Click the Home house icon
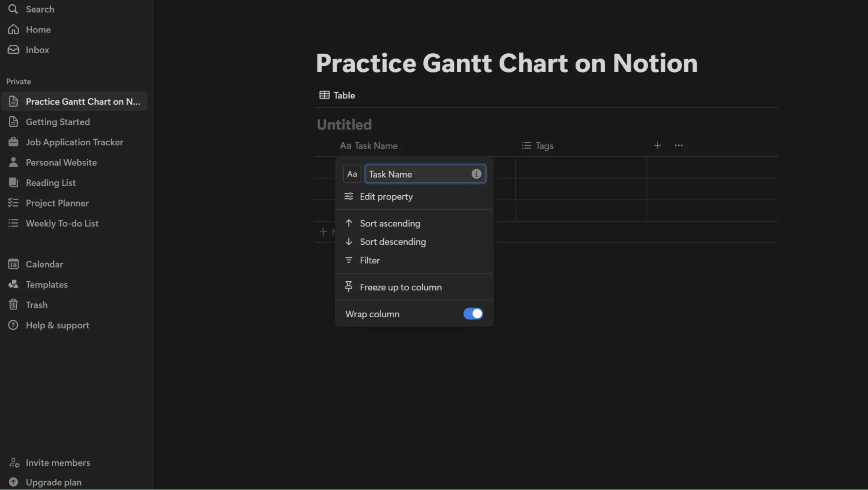The height and width of the screenshot is (490, 868). tap(13, 30)
